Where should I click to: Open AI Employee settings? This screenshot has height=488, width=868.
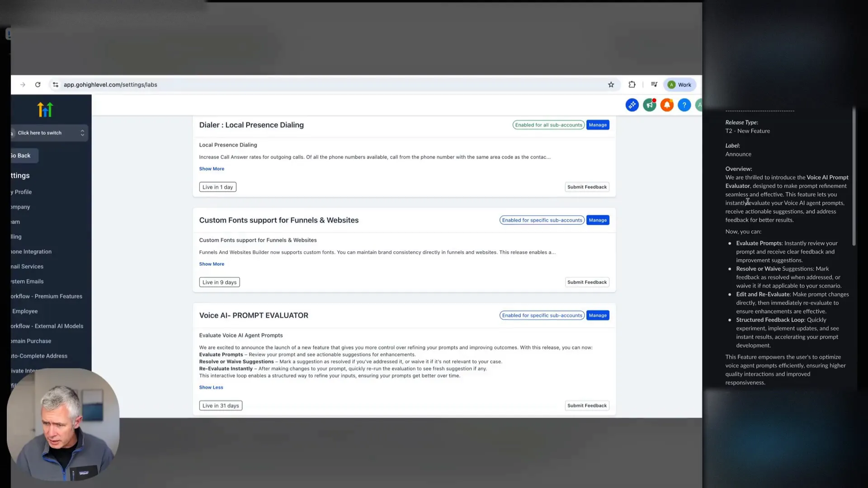coord(25,311)
